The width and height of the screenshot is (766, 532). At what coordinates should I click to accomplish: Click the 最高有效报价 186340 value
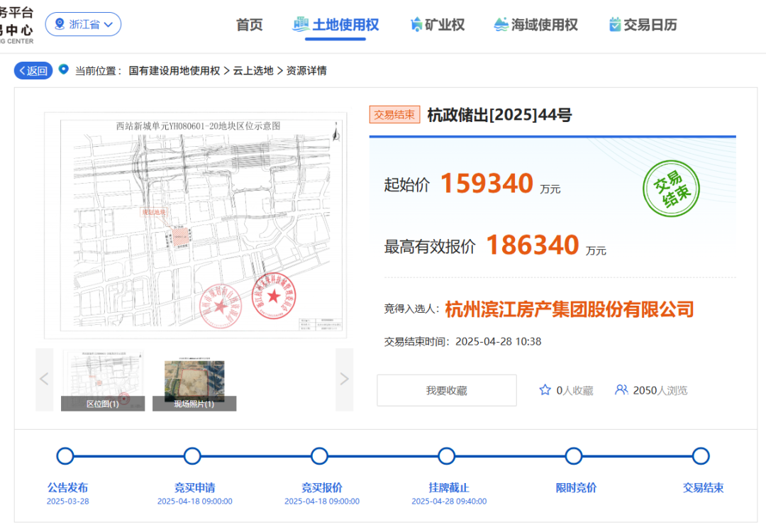(533, 245)
